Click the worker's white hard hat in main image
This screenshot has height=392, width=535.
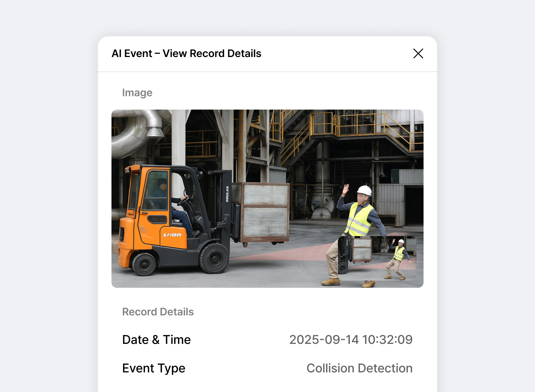tap(365, 190)
